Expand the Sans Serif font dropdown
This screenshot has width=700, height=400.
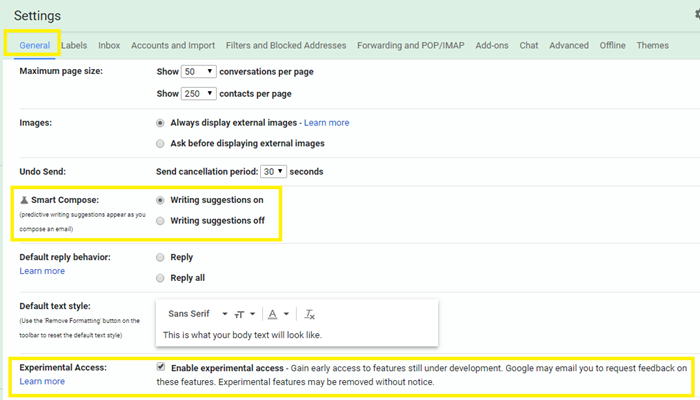pos(198,314)
